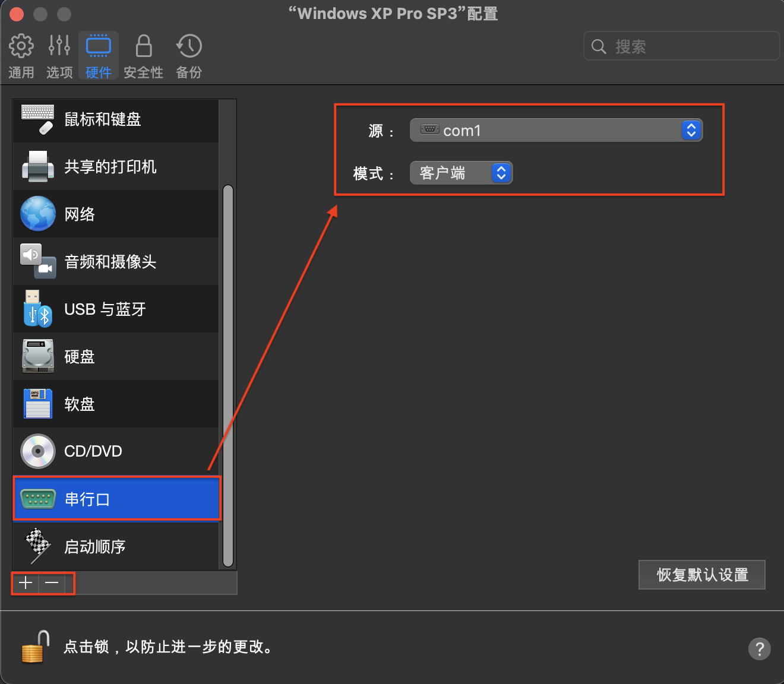Close the configuration window
This screenshot has height=684, width=784.
pyautogui.click(x=17, y=14)
